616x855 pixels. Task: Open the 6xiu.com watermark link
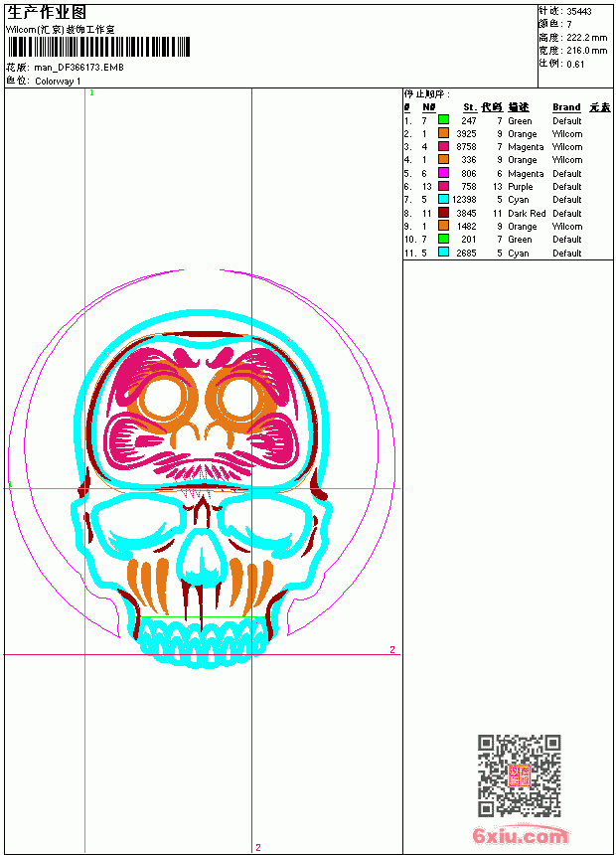(520, 835)
